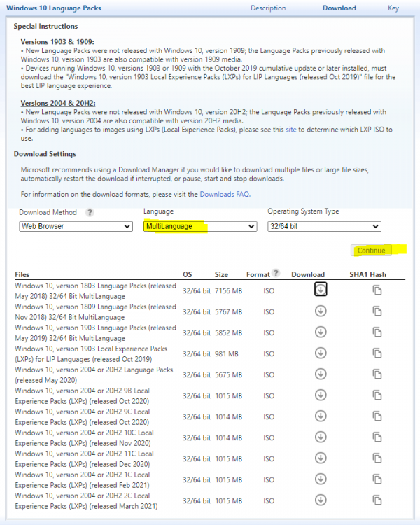
Task: Open the Downloads FAQ link
Action: 225,194
